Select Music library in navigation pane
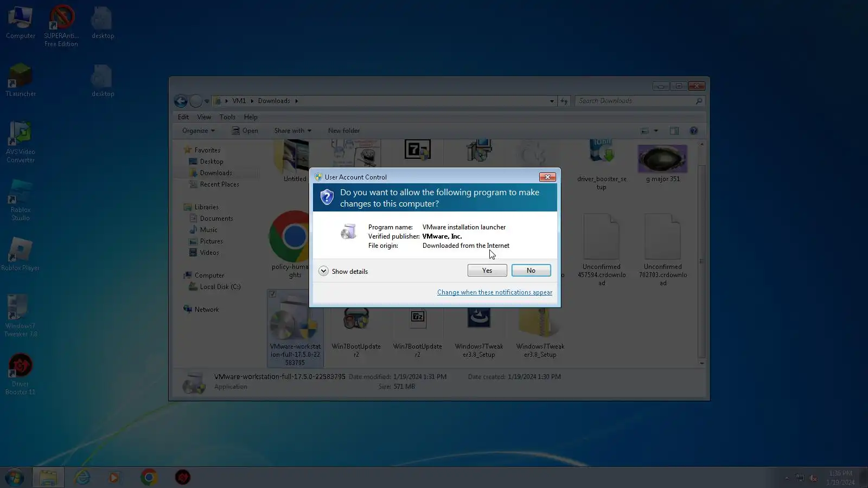The image size is (868, 488). pyautogui.click(x=203, y=230)
